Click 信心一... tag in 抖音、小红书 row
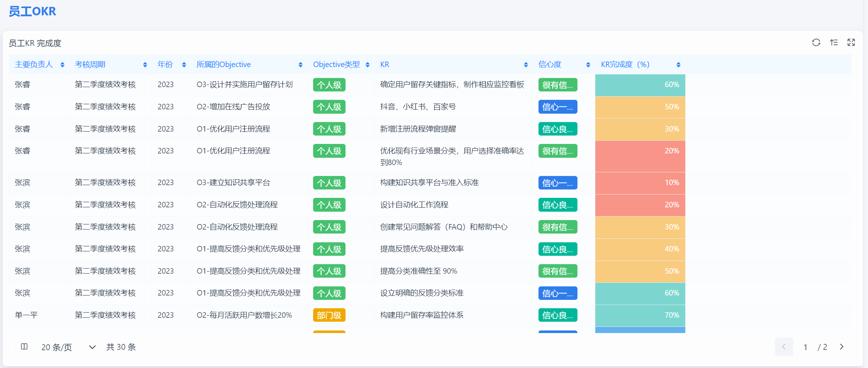Image resolution: width=868 pixels, height=368 pixels. [x=557, y=107]
